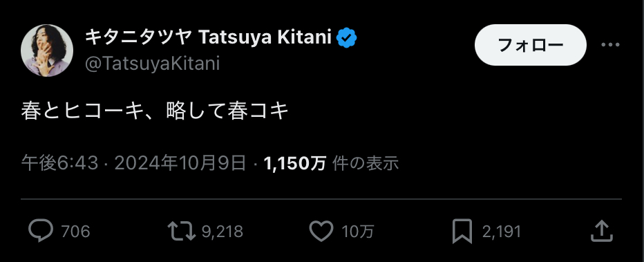Screen dimensions: 644x262
Task: Open the 1,150万 view count
Action: [295, 163]
